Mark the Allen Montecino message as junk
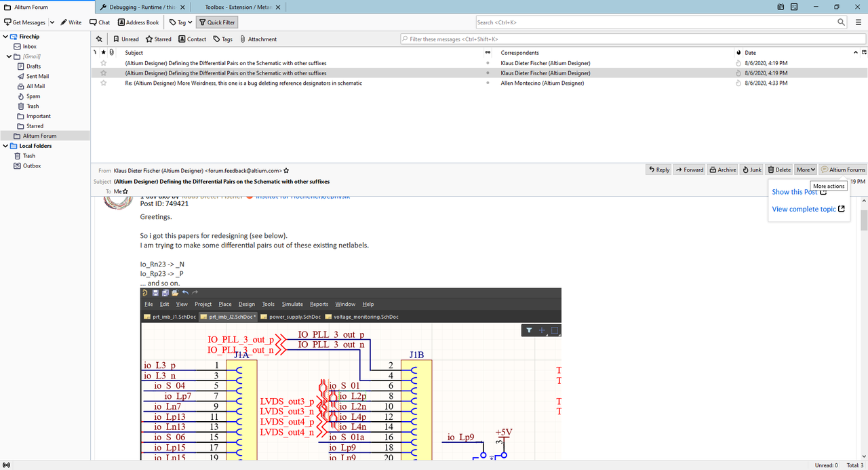The image size is (868, 470). coord(738,83)
